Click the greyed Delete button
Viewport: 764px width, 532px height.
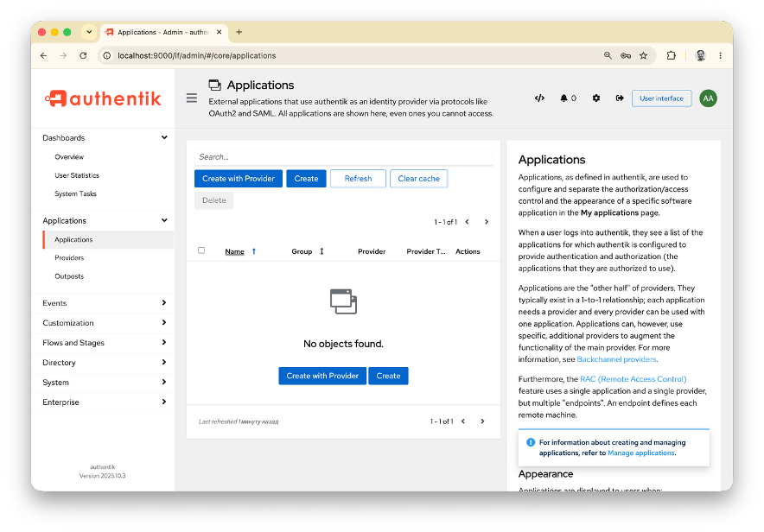click(x=213, y=200)
